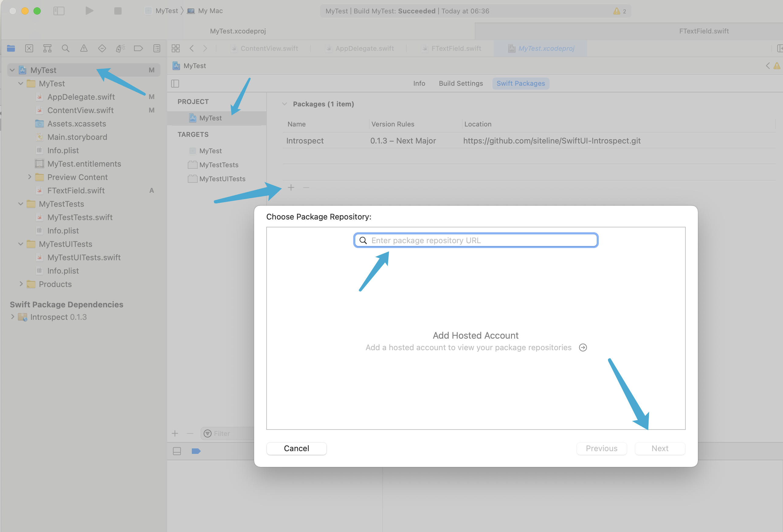
Task: Open the Breakpoint navigator icon
Action: point(139,49)
